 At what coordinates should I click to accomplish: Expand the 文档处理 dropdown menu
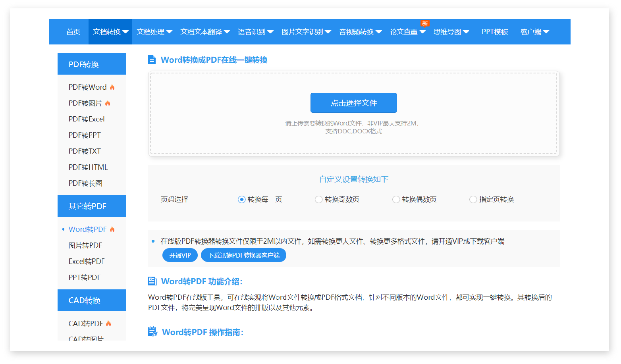154,32
